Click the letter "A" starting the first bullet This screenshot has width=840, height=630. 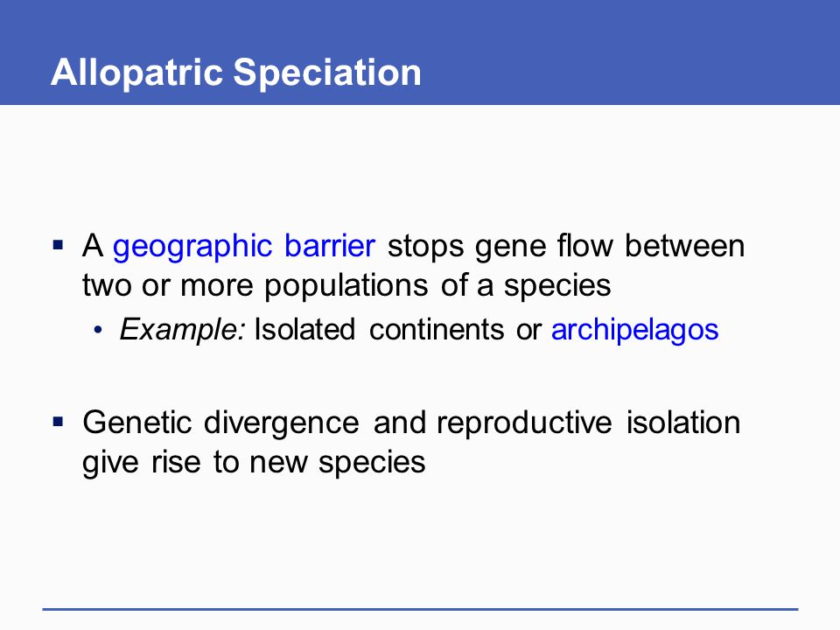[93, 246]
